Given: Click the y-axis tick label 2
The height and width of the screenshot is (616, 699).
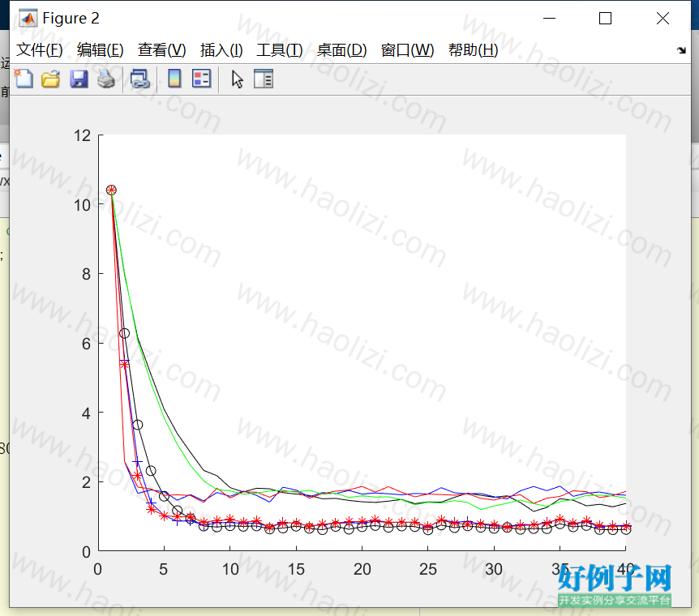Looking at the screenshot, I should point(87,482).
